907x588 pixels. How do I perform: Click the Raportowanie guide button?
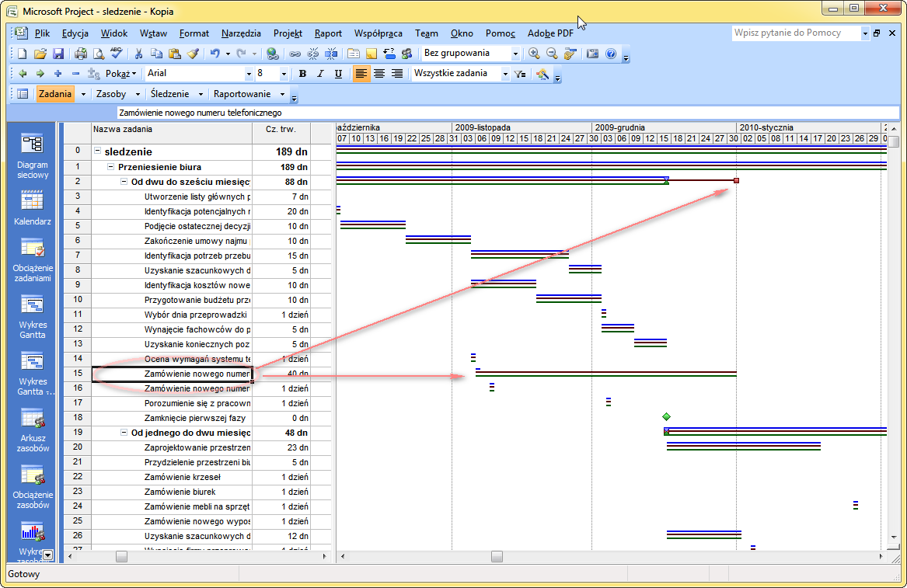coord(242,94)
